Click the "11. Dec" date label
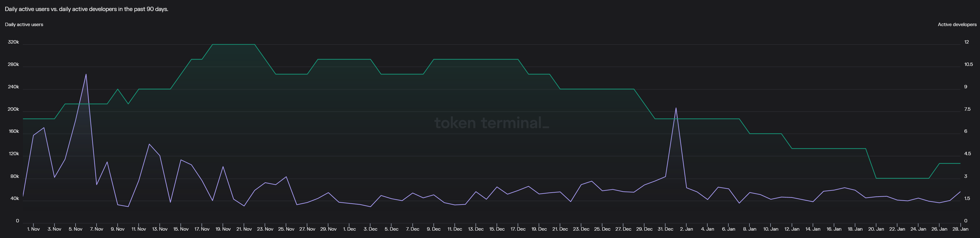This screenshot has height=238, width=980. 455,229
